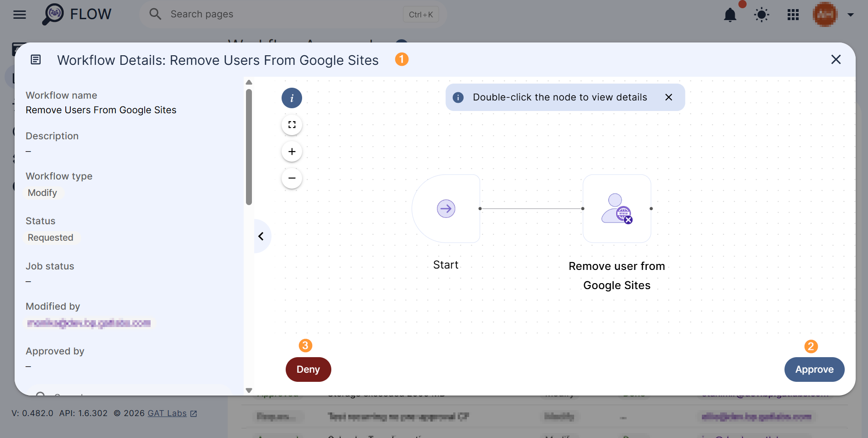The width and height of the screenshot is (868, 438).
Task: Click the Modified by email value
Action: (x=89, y=323)
